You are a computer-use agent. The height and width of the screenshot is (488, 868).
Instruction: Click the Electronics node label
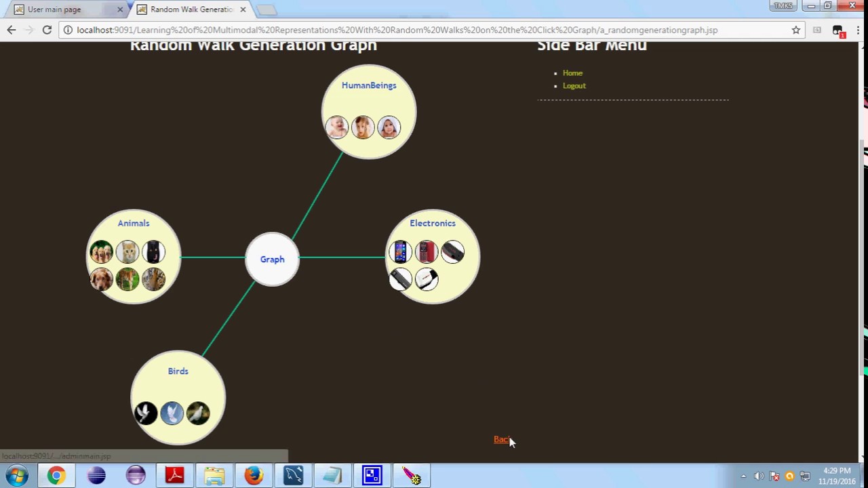click(433, 223)
